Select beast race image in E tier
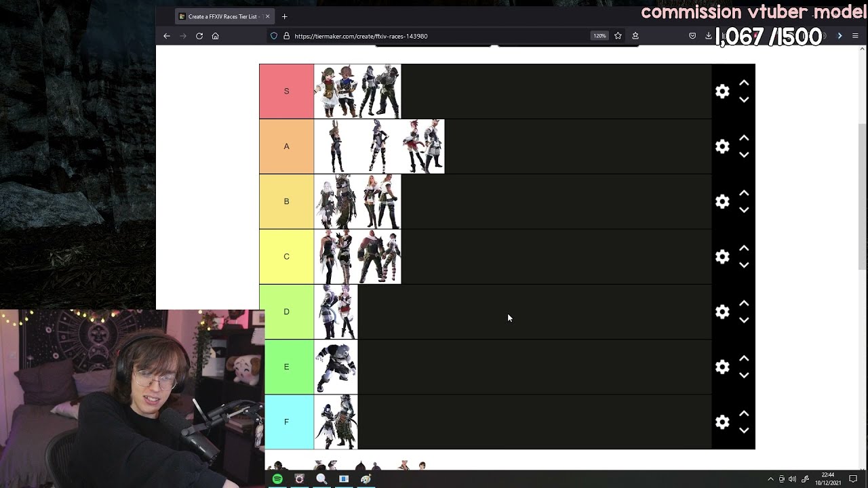 click(336, 367)
